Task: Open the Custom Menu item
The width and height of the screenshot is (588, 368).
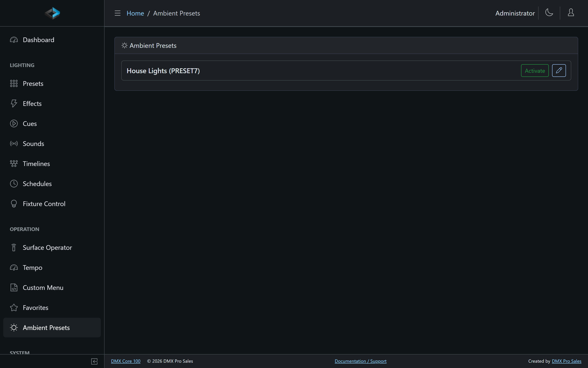Action: tap(52, 288)
